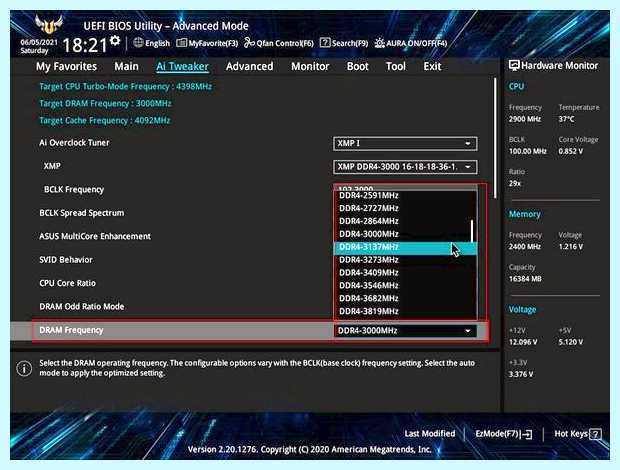Open the My Favorites tab
This screenshot has width=620, height=470.
(66, 66)
